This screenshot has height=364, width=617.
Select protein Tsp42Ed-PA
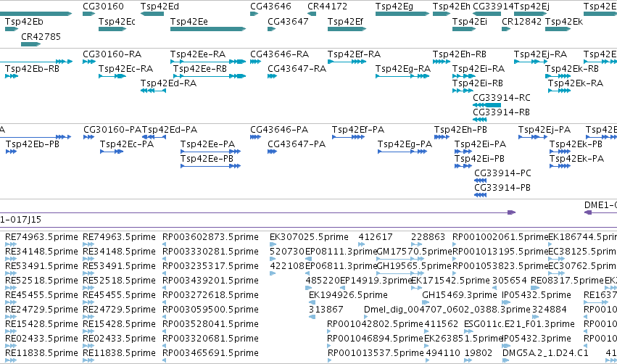click(x=170, y=130)
